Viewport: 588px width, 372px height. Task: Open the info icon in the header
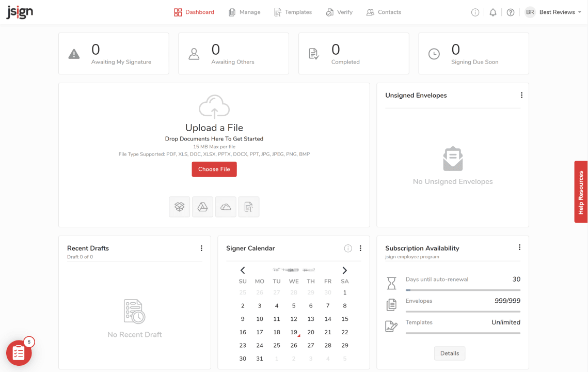[x=475, y=12]
